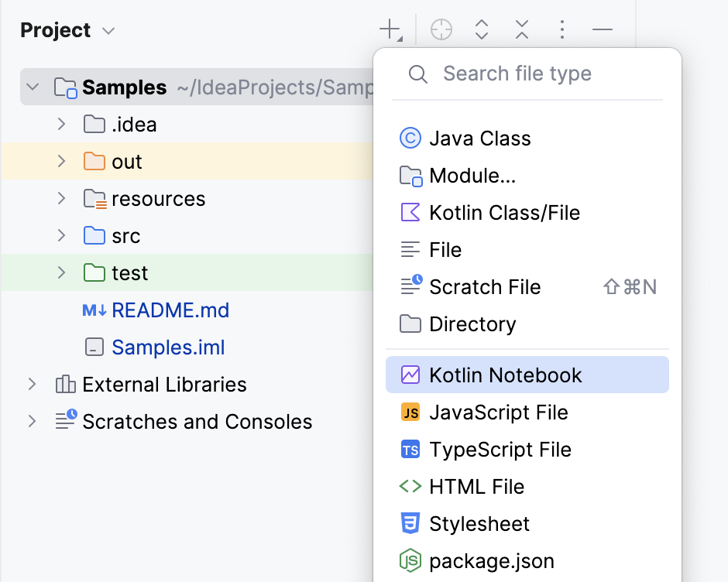Collapse the Samples project root
Image resolution: width=728 pixels, height=582 pixels.
pos(32,87)
